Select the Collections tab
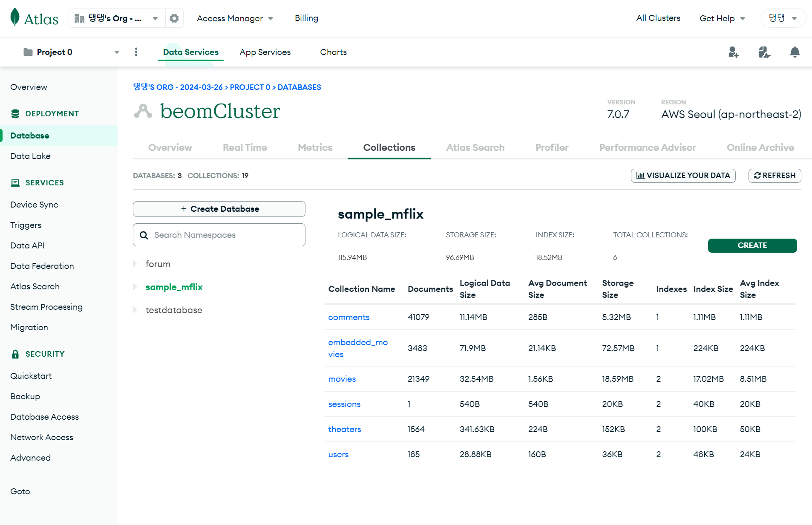 [x=389, y=147]
